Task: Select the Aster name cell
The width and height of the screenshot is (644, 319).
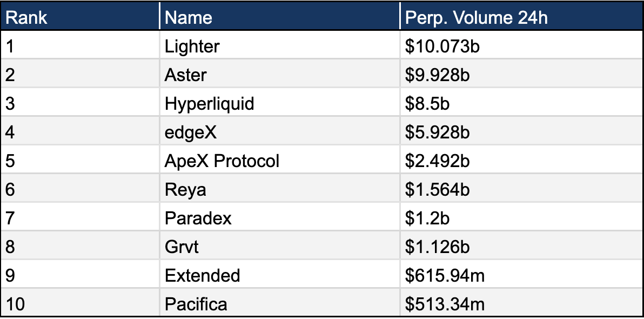Action: pos(185,75)
